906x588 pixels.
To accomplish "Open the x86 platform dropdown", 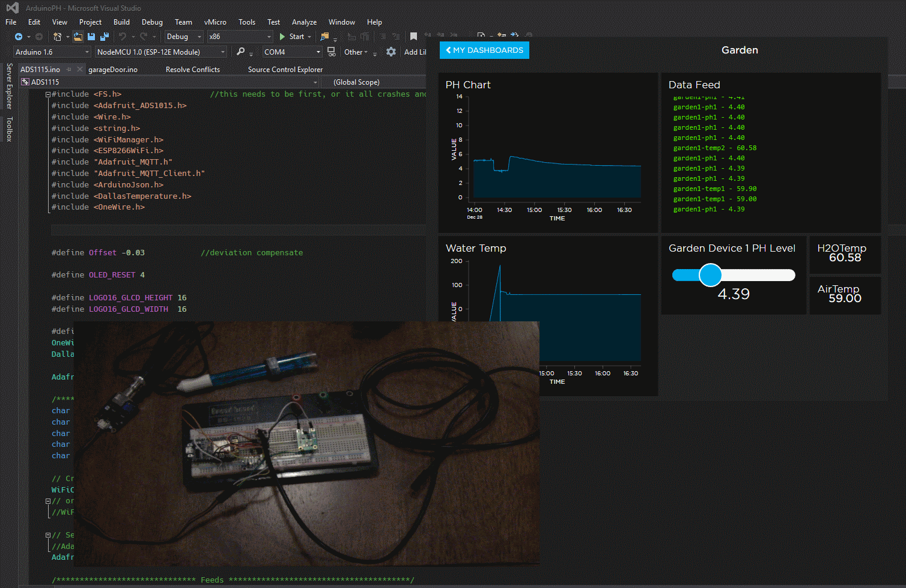I will (240, 37).
